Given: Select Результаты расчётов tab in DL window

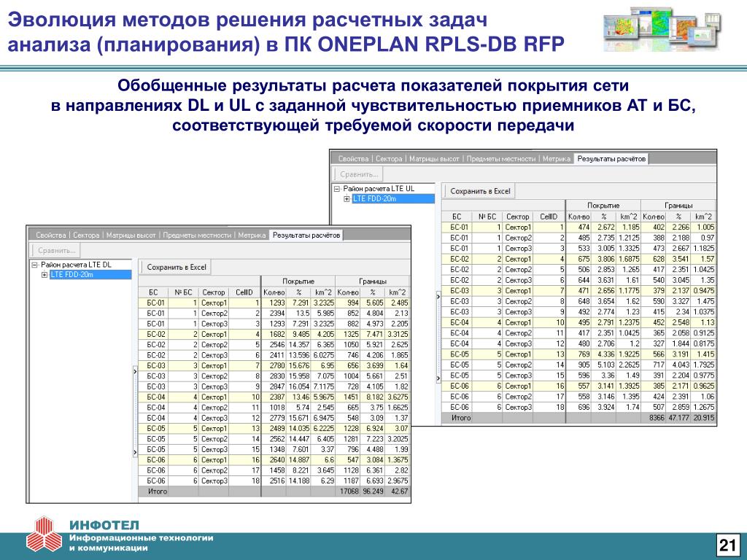Looking at the screenshot, I should pyautogui.click(x=306, y=236).
